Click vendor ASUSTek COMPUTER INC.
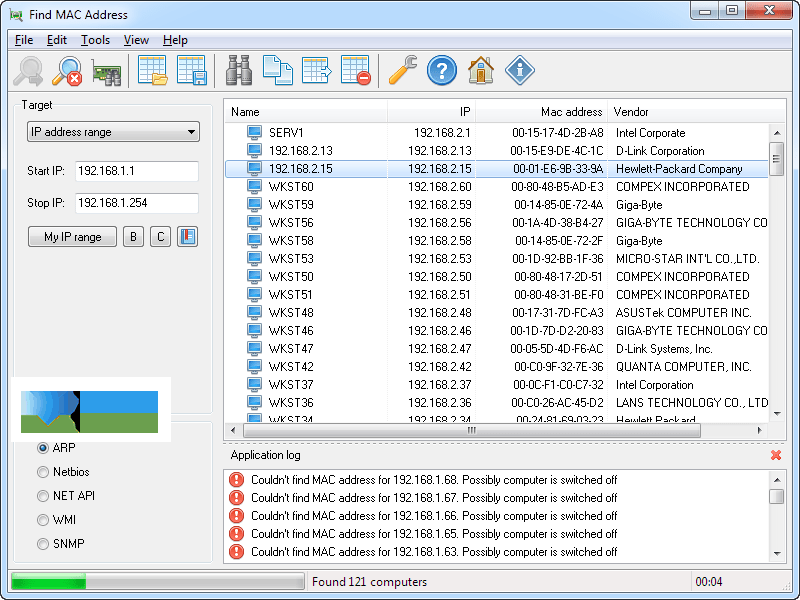 (x=683, y=312)
